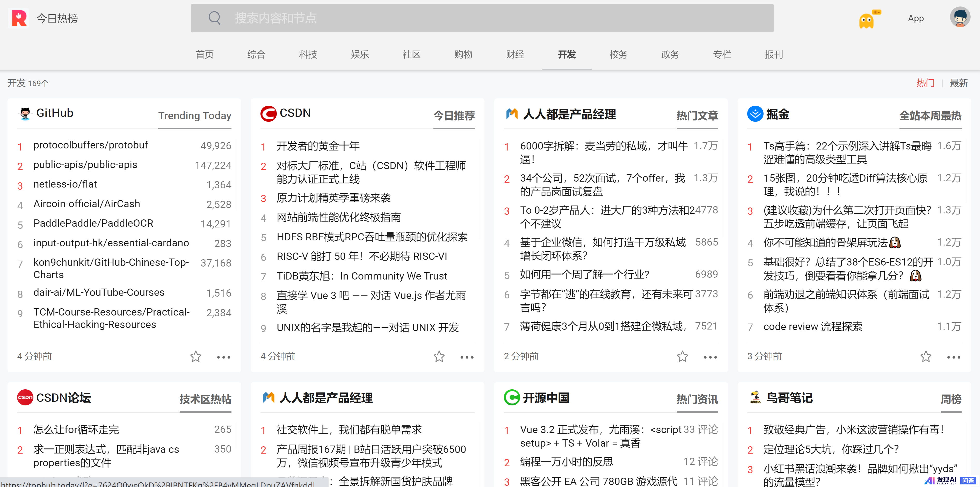Open 如何用一个周了解一个行业 article
Screen dimensions: 980x487
[x=584, y=275]
